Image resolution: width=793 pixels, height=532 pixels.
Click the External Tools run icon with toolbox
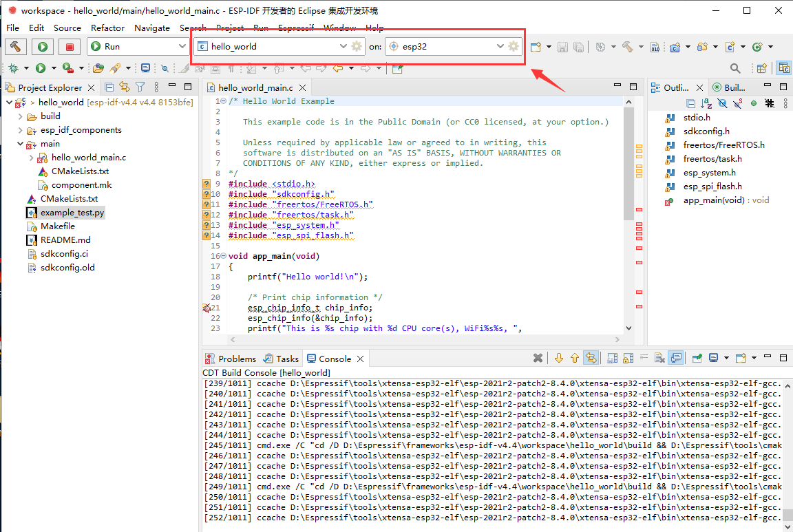coord(67,67)
